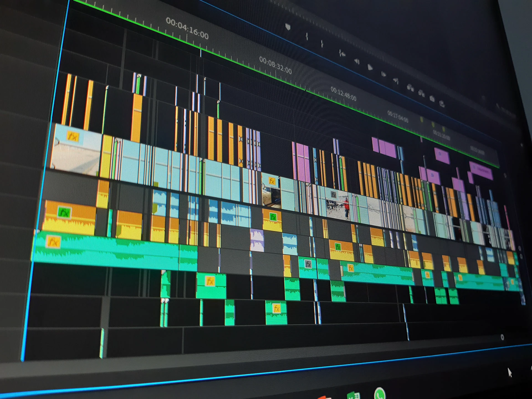The height and width of the screenshot is (399, 532).
Task: Click horizontal zoom scrollbar handle at timeline bottom
Action: pos(502,337)
